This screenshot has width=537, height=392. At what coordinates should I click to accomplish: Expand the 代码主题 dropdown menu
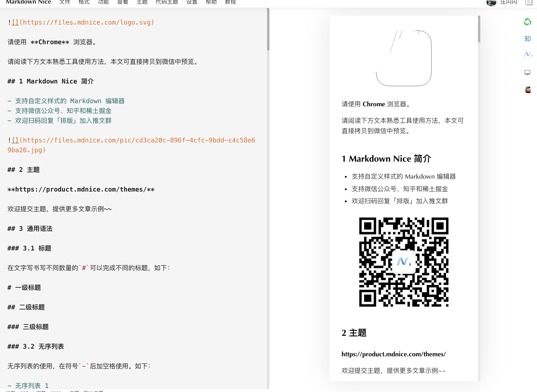tap(167, 2)
